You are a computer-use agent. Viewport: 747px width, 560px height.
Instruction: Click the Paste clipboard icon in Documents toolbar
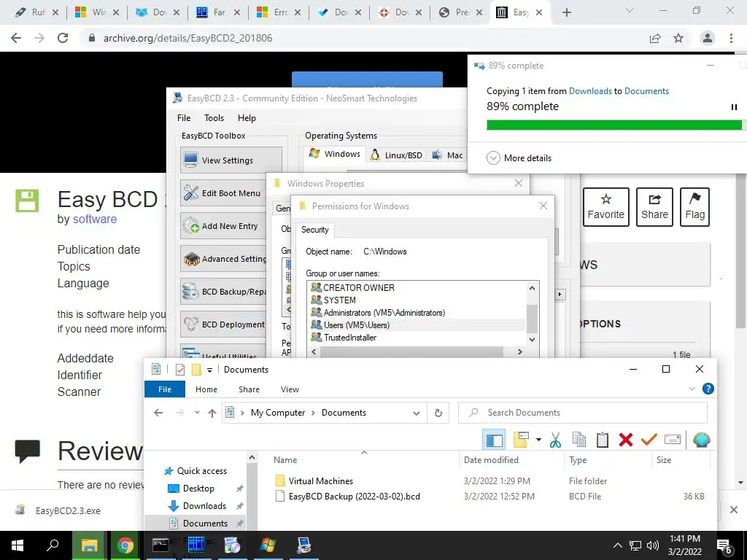602,440
